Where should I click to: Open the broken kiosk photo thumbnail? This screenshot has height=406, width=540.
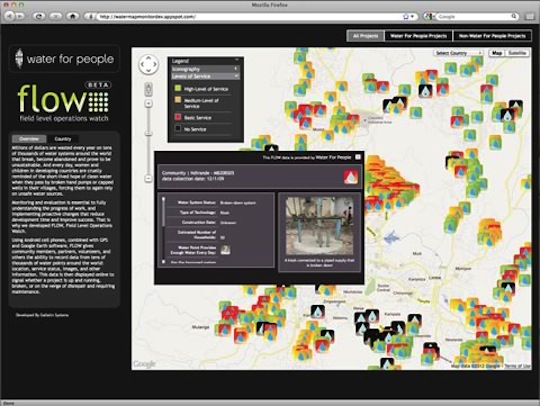tap(319, 226)
